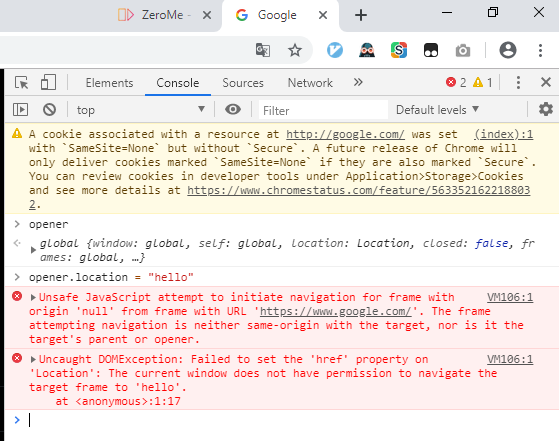
Task: Click the hooded character extension icon
Action: (367, 50)
